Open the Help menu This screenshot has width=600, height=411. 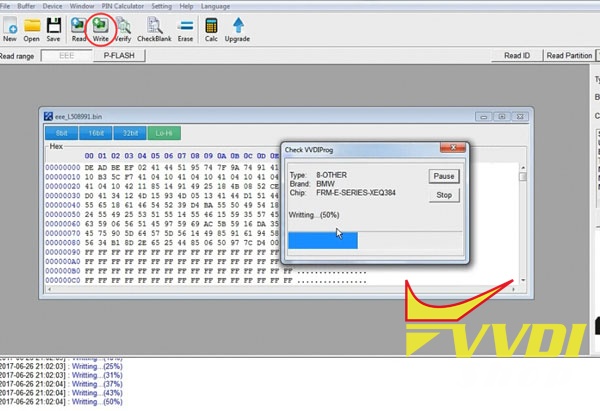(x=186, y=6)
